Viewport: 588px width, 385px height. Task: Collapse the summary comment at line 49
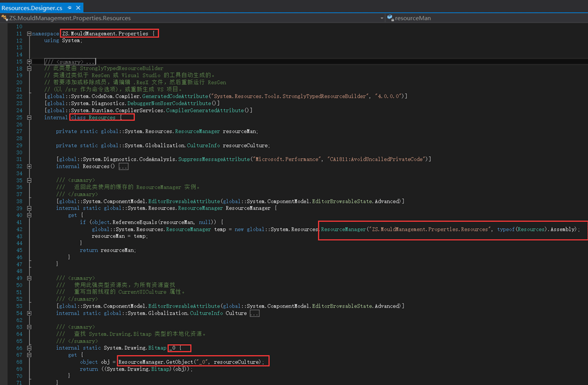pos(29,278)
